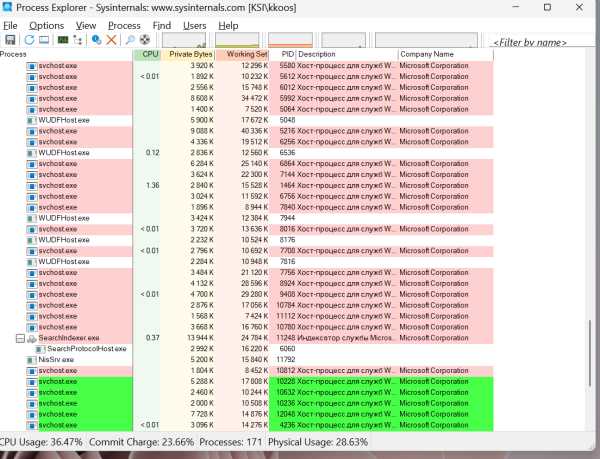Viewport: 600px width, 459px height.
Task: Open the process Properties icon
Action: 96,40
